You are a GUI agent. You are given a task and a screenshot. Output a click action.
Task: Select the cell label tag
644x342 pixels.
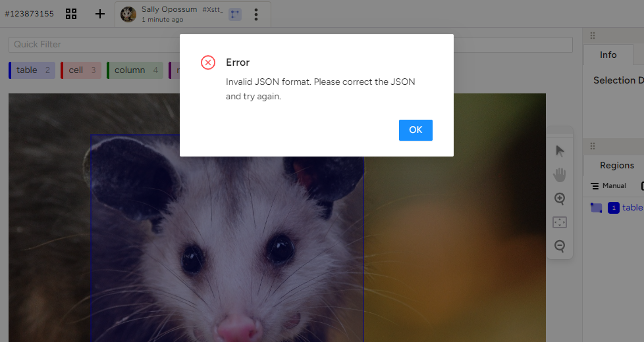click(82, 70)
